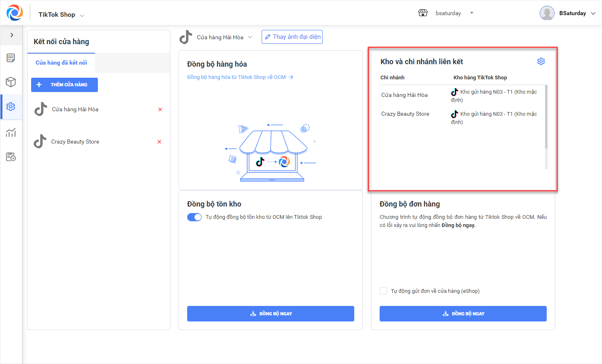Toggle automatic inventory sync switch
Viewport: 602px width, 364px height.
pyautogui.click(x=195, y=217)
